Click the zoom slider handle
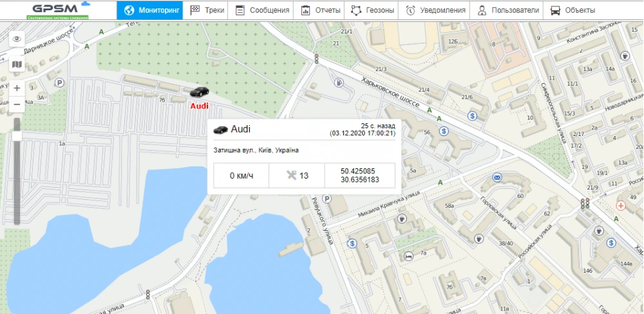 (17, 136)
